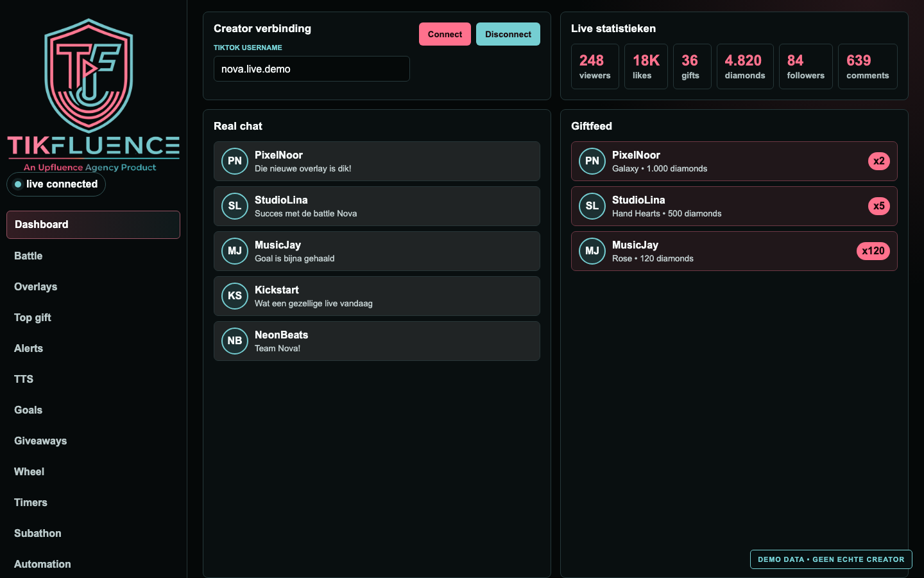Click message 'Wat een gezellige live vandaag'
Screen dimensions: 924x578
pos(314,304)
